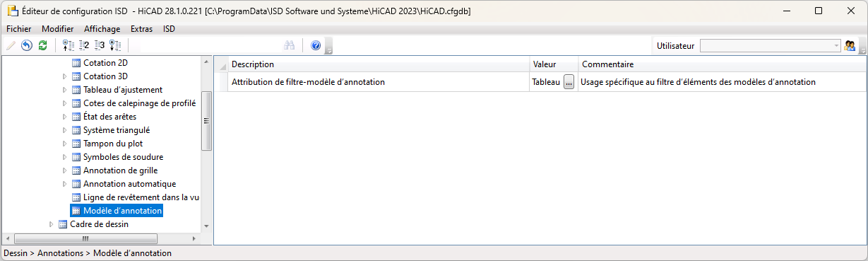Viewport: 868px width, 261px height.
Task: Expand the Symboles de soudure node
Action: point(65,157)
